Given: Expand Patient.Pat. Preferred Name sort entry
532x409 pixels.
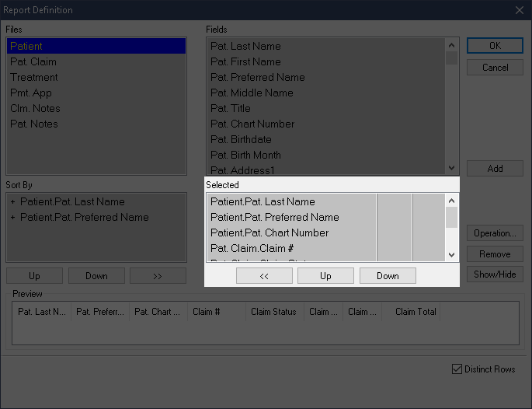Looking at the screenshot, I should [13, 218].
